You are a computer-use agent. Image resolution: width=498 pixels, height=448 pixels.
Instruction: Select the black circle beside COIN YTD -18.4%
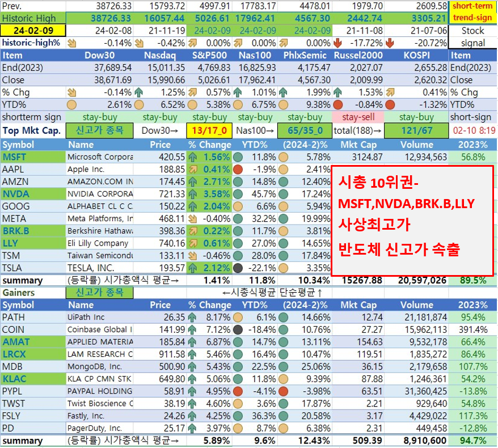[x=238, y=330]
